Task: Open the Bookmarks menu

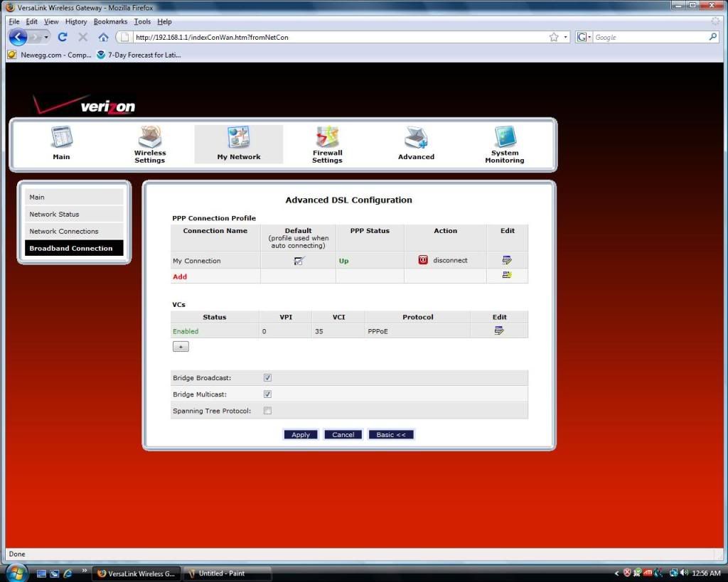Action: pyautogui.click(x=110, y=22)
